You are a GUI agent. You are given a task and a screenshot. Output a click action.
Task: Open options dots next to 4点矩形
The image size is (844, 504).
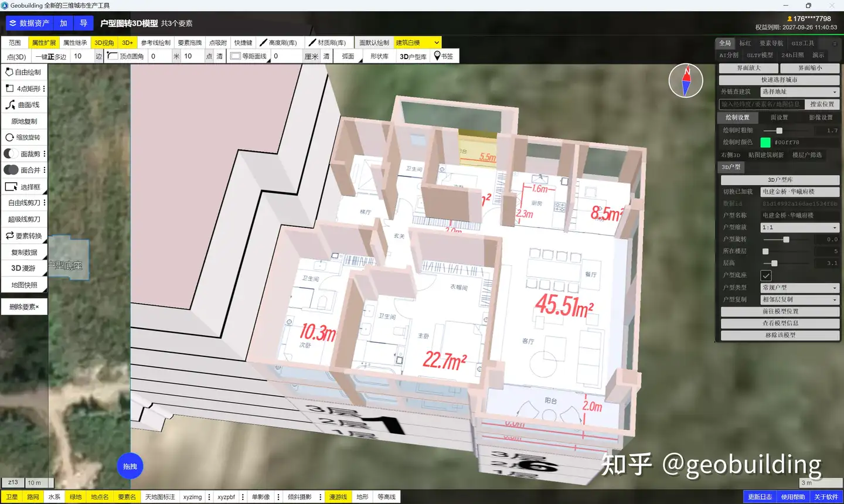point(44,88)
